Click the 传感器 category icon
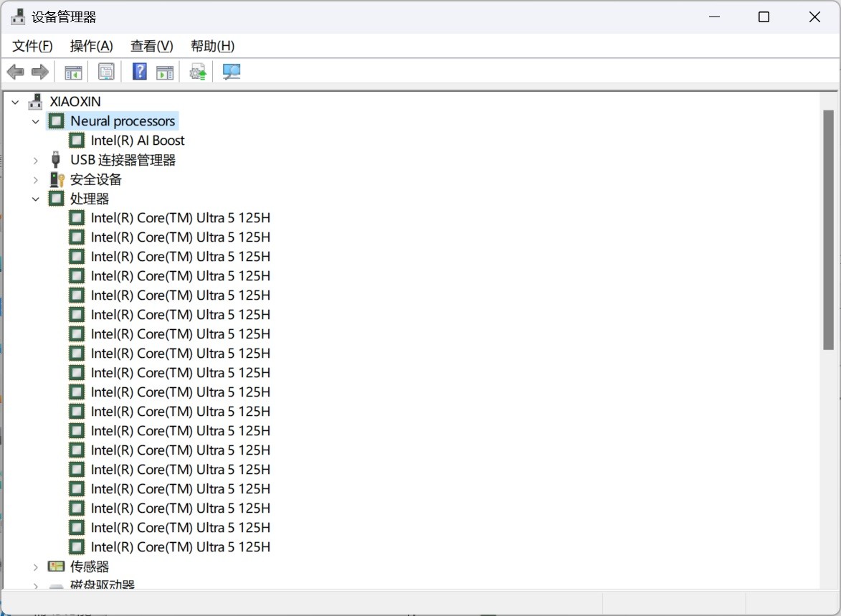Viewport: 841px width, 616px height. click(57, 566)
